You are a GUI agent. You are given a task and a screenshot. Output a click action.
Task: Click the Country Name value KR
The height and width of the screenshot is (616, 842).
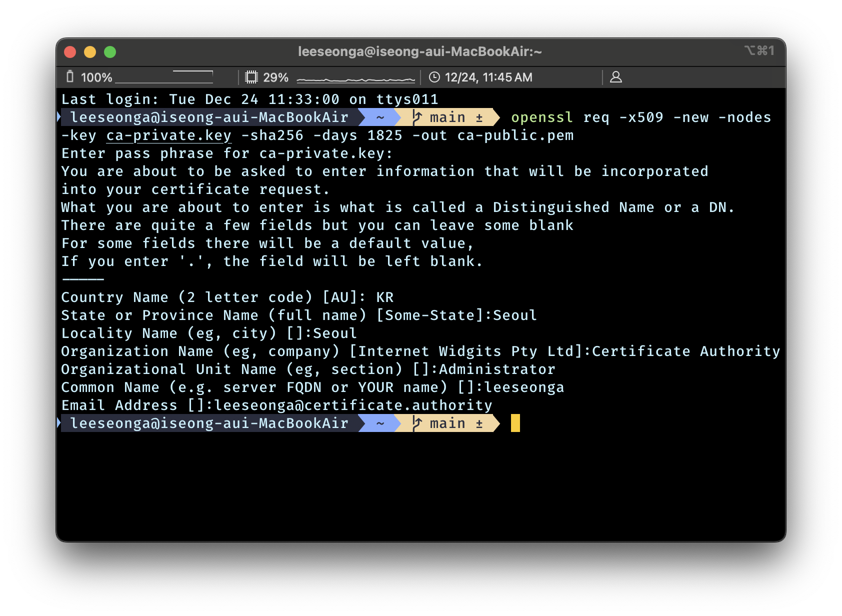point(385,297)
